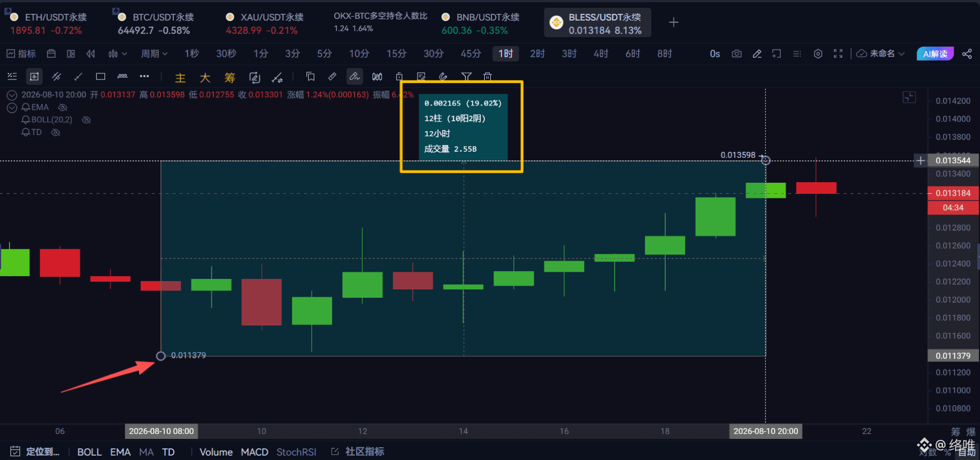
Task: Select the measuring ruler tool
Action: click(332, 77)
